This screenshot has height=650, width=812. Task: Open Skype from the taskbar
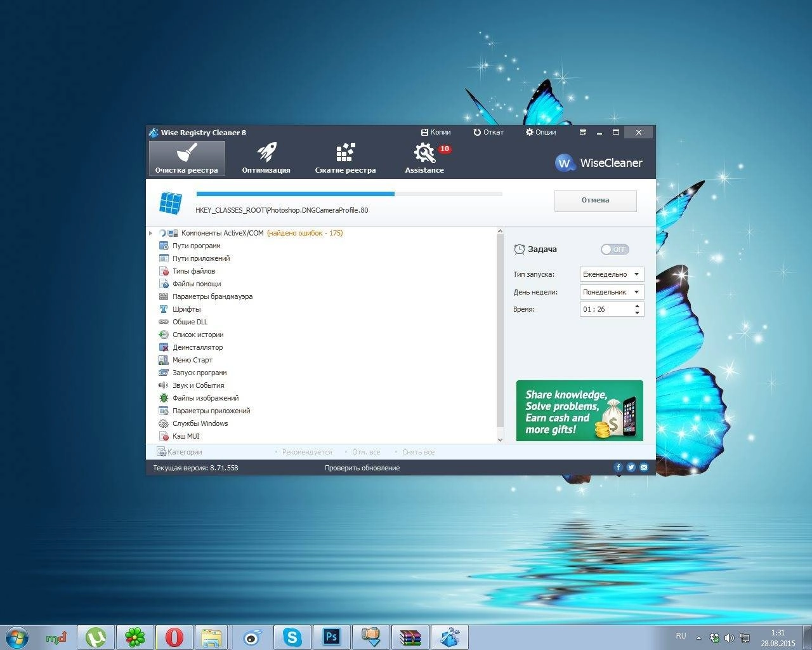292,637
